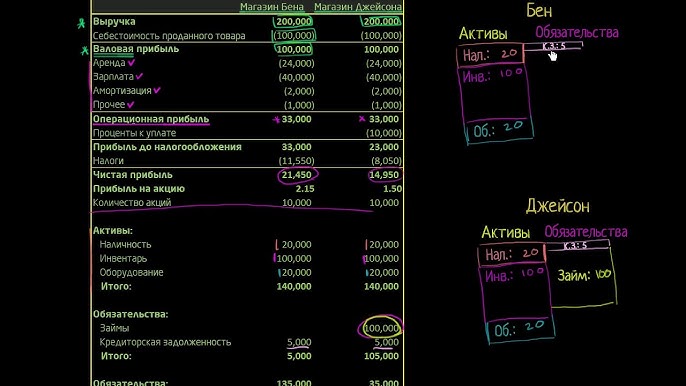Click "Займ: 100" box in Jason's diagram
Image resolution: width=686 pixels, height=386 pixels.
(x=583, y=276)
